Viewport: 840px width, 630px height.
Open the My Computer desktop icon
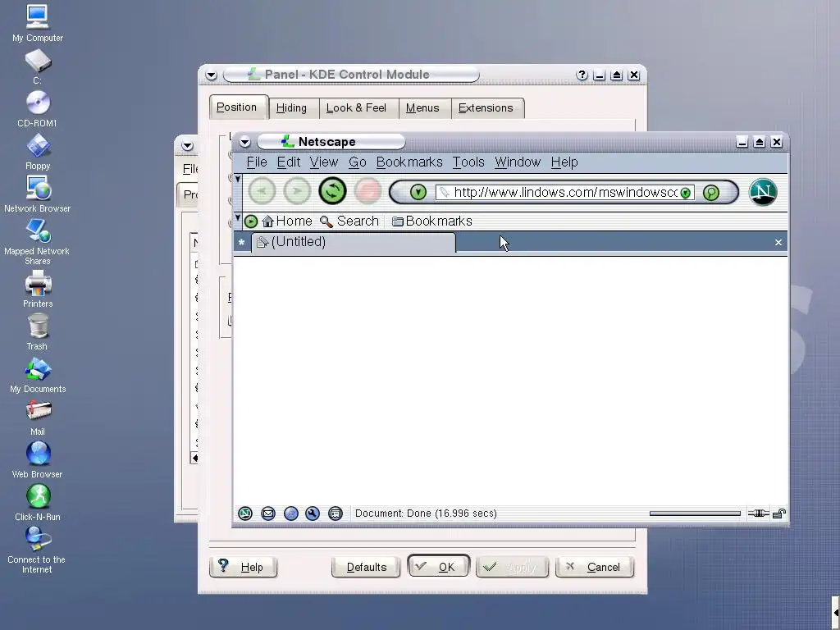pos(38,24)
